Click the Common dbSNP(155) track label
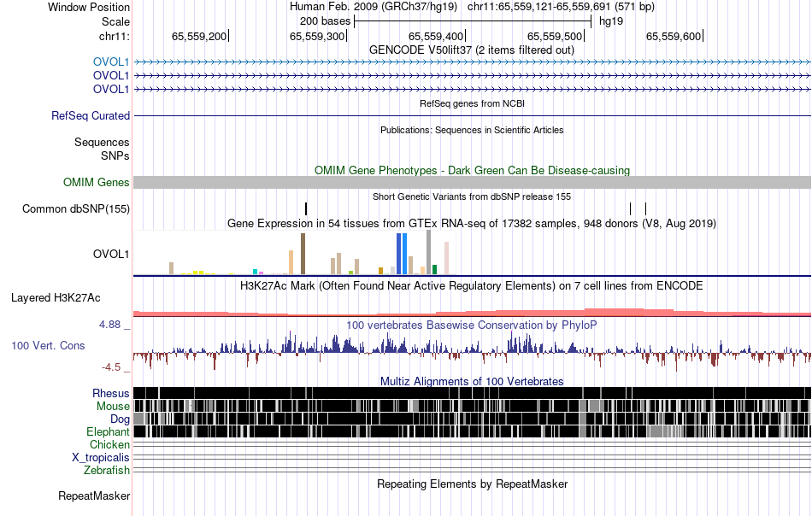The image size is (812, 516). (x=75, y=209)
